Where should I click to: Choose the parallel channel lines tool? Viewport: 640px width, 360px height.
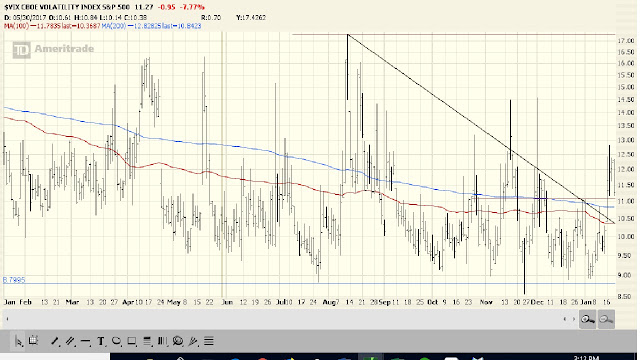coord(70,341)
